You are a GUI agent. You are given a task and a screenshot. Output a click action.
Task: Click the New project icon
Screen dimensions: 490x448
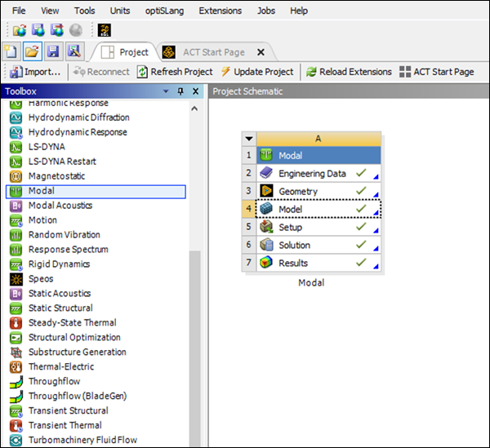11,52
